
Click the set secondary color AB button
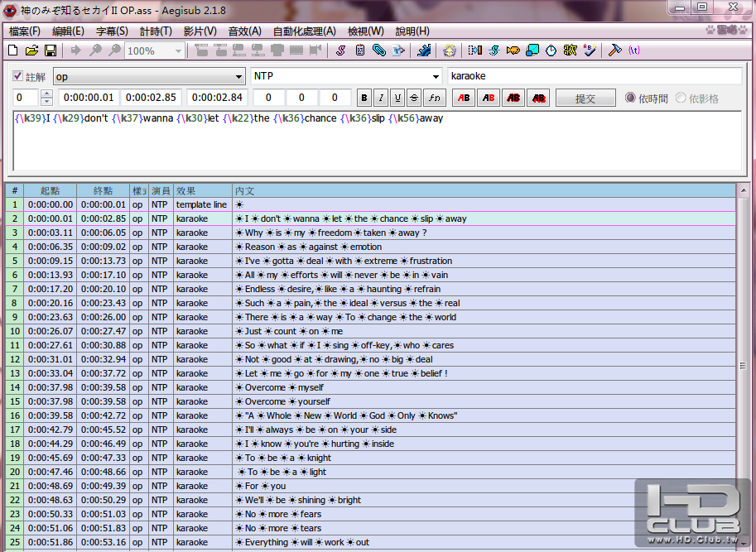coord(489,98)
